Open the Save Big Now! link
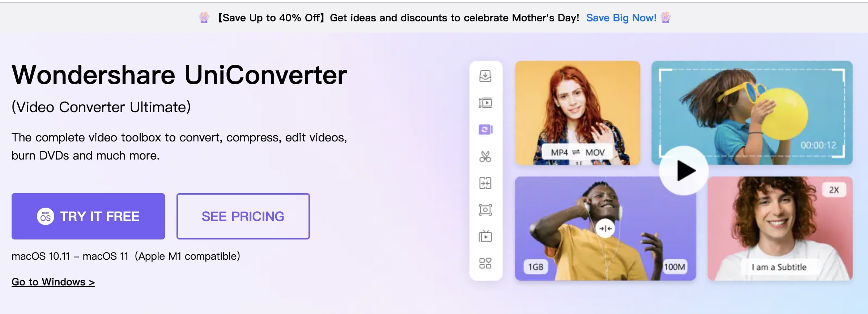Image resolution: width=868 pixels, height=314 pixels. coord(621,18)
